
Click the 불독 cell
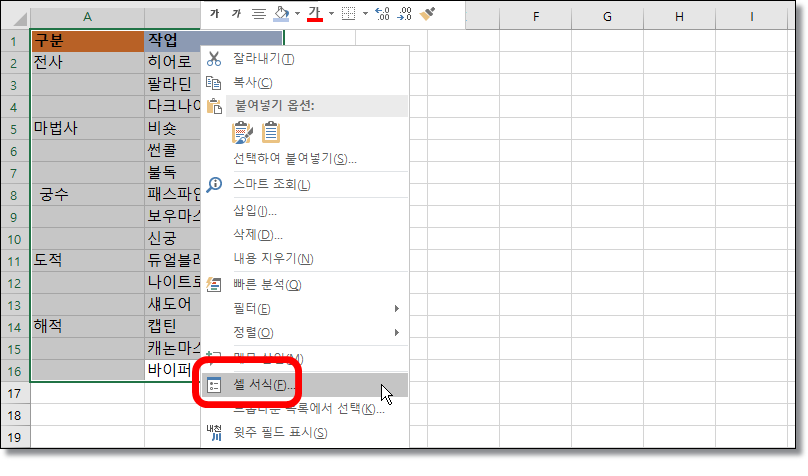tap(173, 173)
